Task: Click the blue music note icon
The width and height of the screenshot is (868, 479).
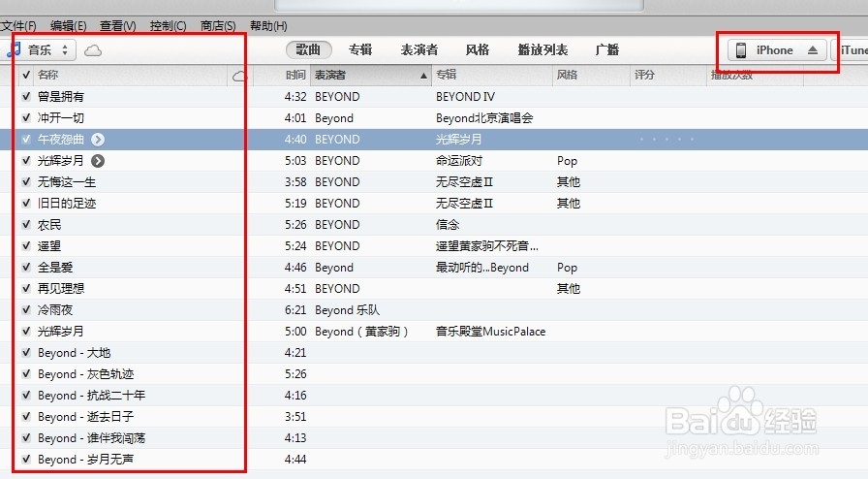Action: [x=14, y=49]
